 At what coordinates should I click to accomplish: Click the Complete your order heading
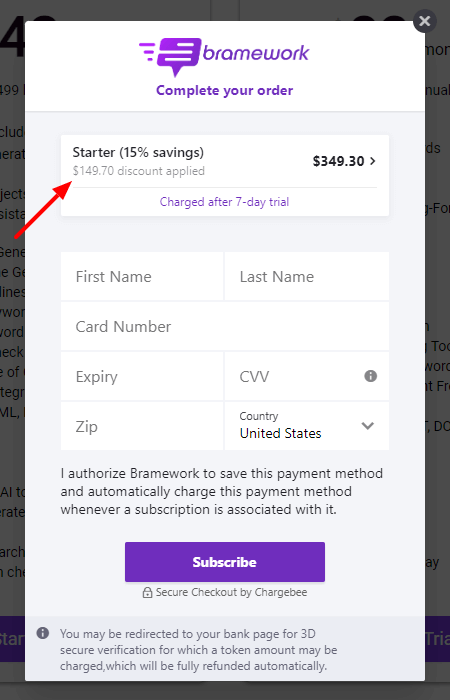(x=225, y=90)
